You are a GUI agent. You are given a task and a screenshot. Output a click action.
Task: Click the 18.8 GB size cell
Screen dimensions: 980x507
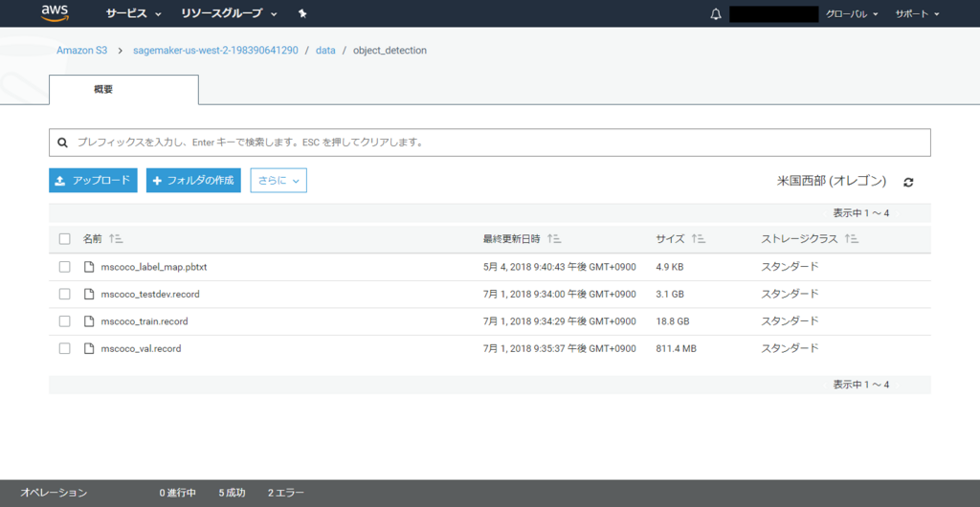pyautogui.click(x=673, y=321)
